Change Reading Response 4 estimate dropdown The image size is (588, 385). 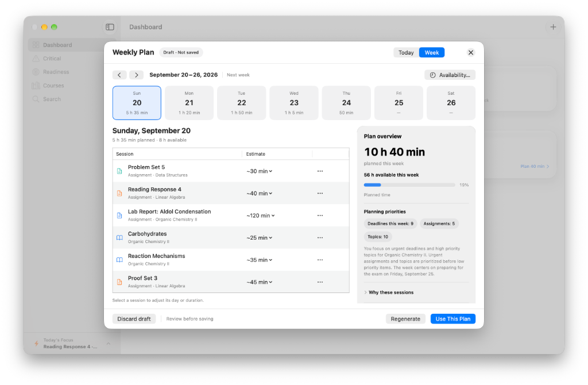(x=260, y=193)
